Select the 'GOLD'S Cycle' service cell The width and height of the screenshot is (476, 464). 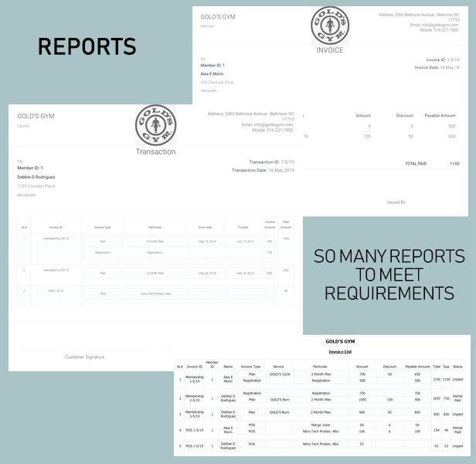click(280, 374)
